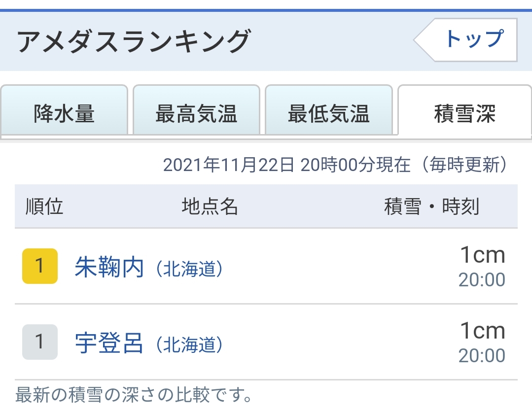
Task: Click the 最新の積雪の深さの比較です footer note
Action: pos(134,395)
